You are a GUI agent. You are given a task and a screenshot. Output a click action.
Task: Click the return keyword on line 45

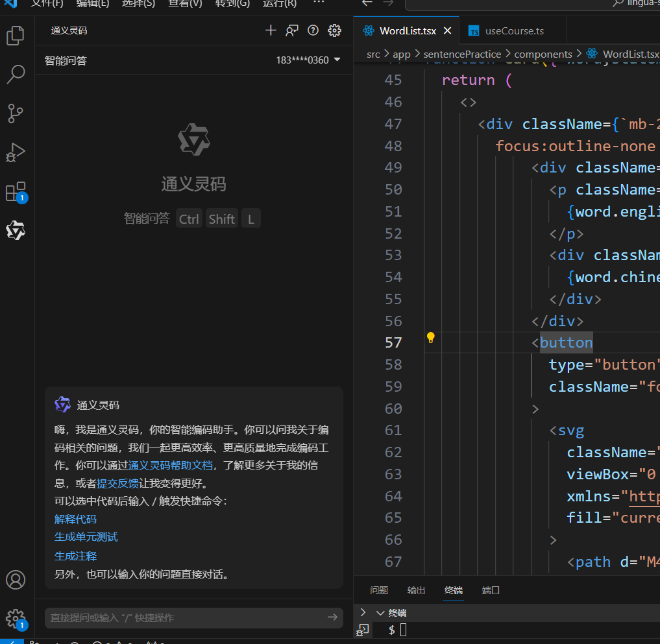468,80
